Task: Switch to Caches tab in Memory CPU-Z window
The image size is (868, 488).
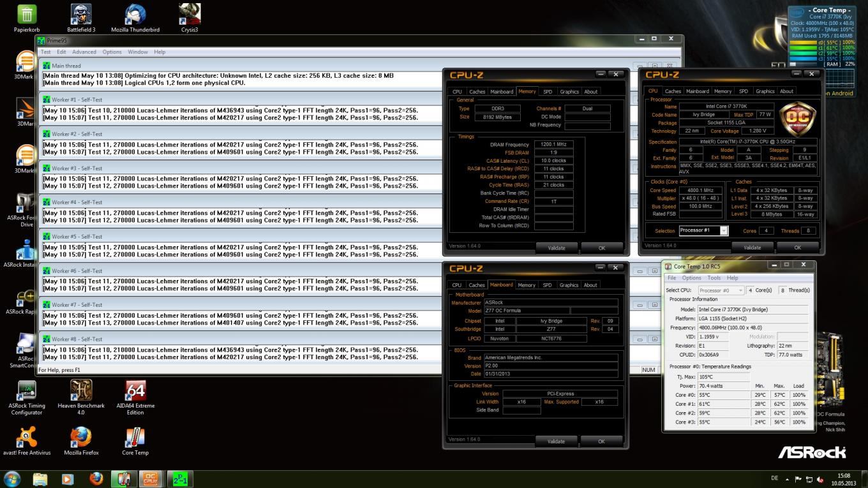Action: pyautogui.click(x=477, y=91)
